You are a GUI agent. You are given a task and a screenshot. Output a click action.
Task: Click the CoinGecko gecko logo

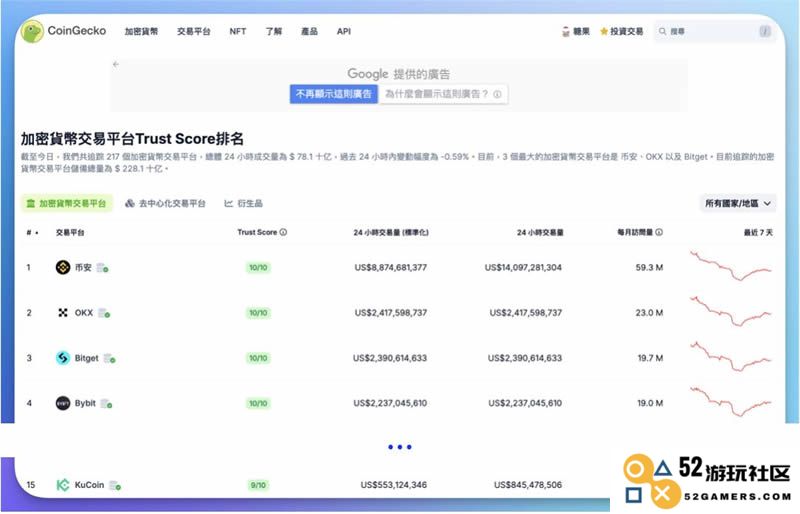(32, 32)
